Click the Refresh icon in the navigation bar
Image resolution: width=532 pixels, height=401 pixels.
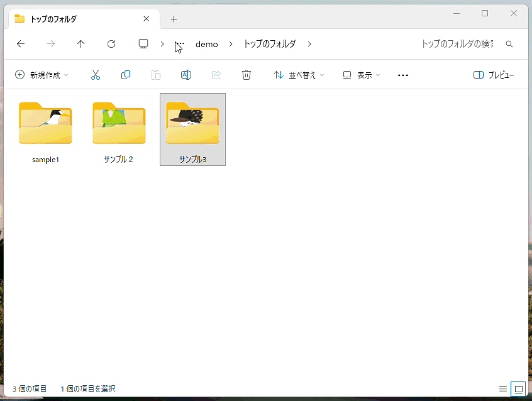(111, 44)
